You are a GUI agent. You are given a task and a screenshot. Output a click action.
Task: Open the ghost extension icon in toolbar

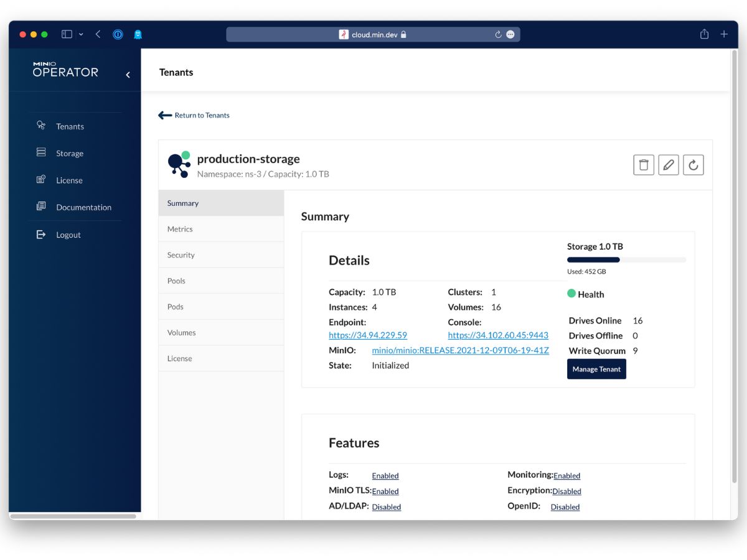(138, 34)
